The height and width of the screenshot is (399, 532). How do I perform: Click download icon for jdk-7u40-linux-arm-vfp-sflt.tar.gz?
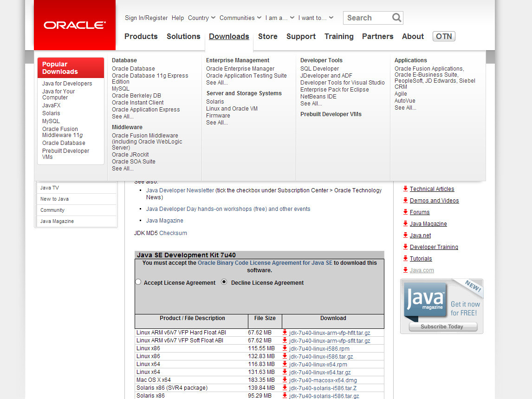pos(285,340)
